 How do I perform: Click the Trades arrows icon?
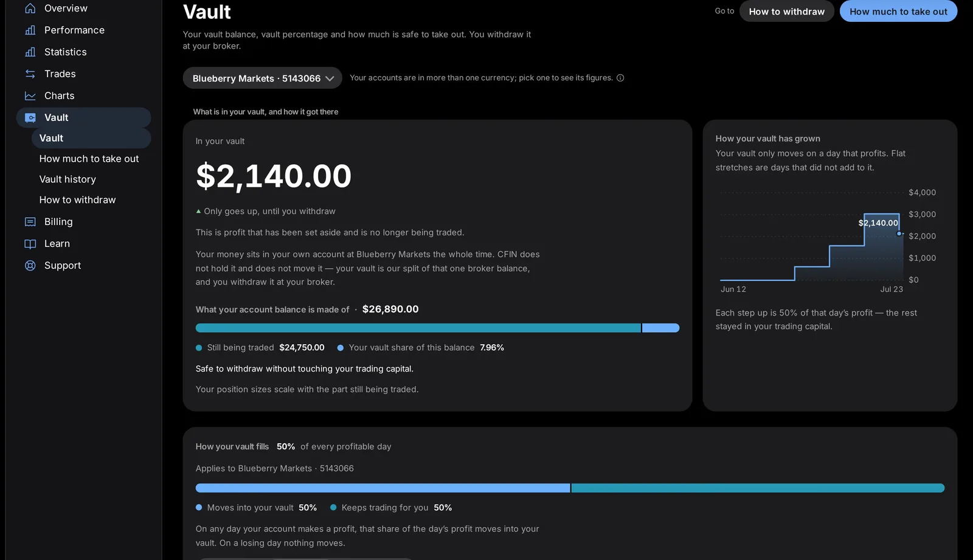pos(30,74)
